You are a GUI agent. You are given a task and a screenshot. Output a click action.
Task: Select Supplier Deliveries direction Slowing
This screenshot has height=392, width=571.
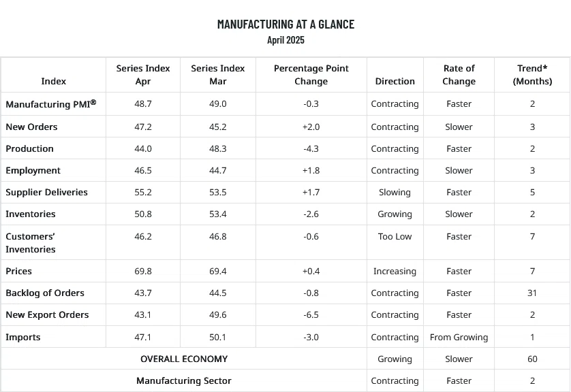pyautogui.click(x=395, y=193)
